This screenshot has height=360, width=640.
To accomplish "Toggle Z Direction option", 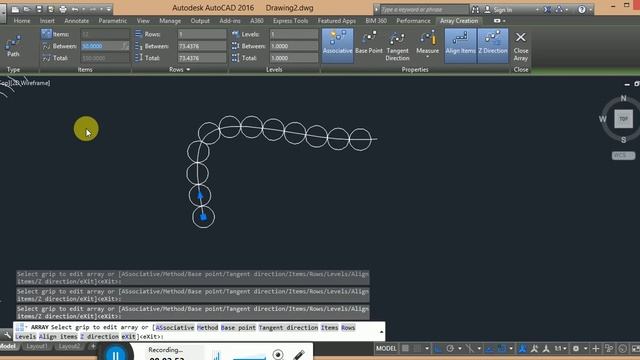I will tap(493, 45).
